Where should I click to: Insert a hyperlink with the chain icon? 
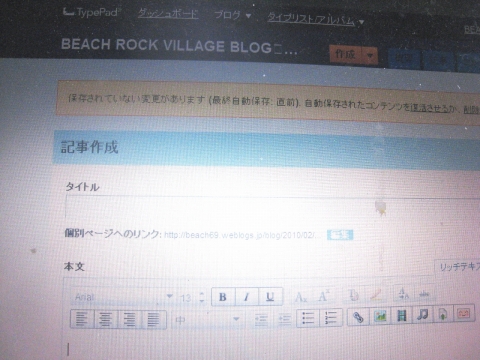[x=358, y=316]
